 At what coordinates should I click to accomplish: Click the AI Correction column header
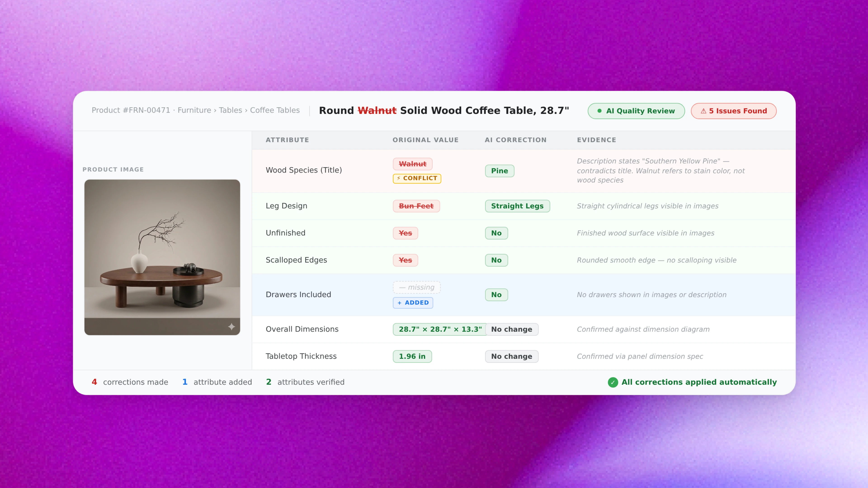(515, 140)
